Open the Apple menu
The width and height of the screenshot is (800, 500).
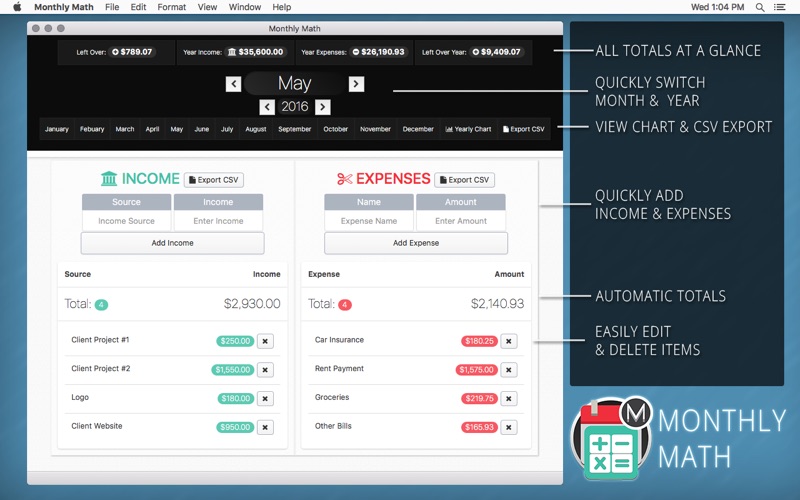click(17, 7)
